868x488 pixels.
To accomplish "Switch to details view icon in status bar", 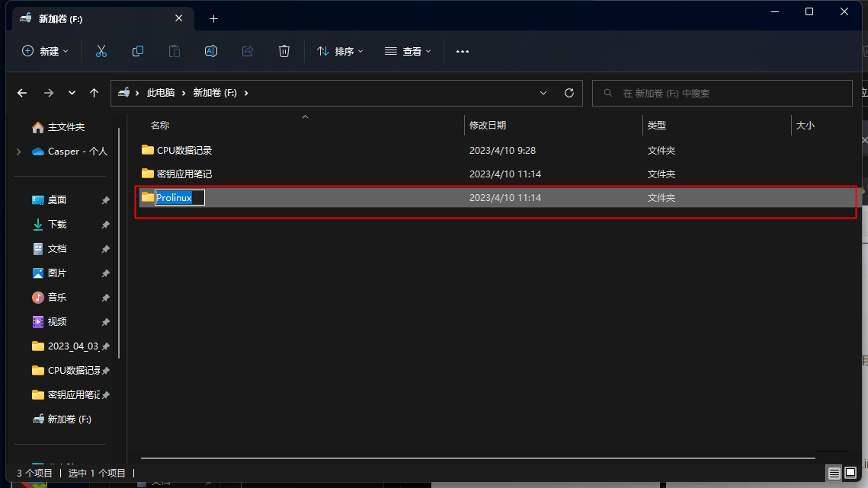I will [834, 473].
